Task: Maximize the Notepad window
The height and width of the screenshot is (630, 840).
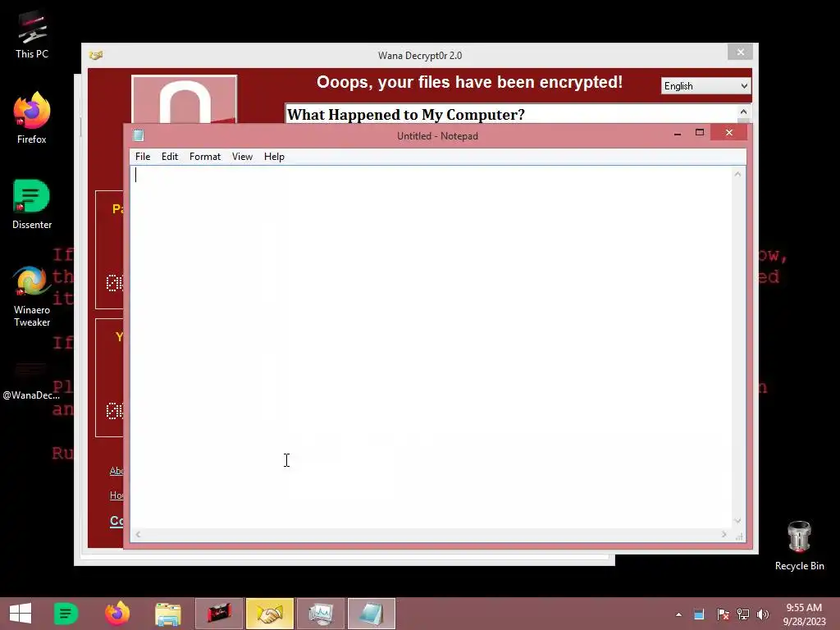Action: coord(700,133)
